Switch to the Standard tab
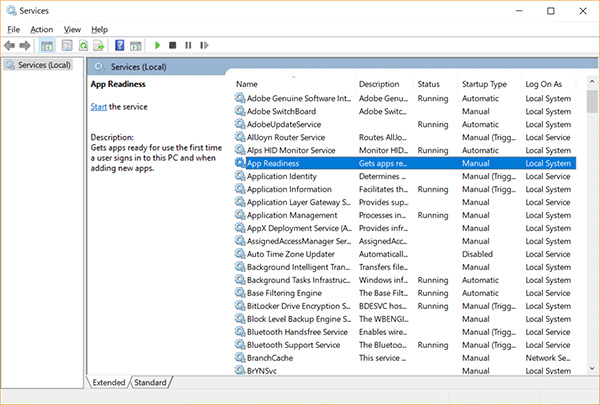 pyautogui.click(x=151, y=383)
